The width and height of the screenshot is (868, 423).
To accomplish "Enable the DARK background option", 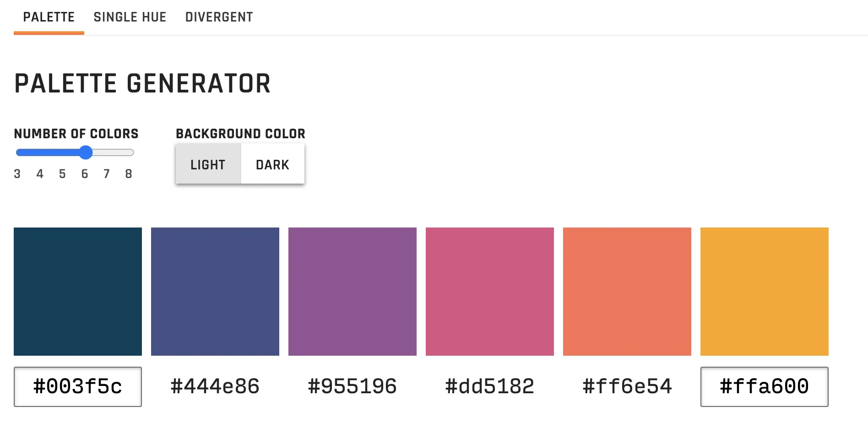I will point(272,164).
